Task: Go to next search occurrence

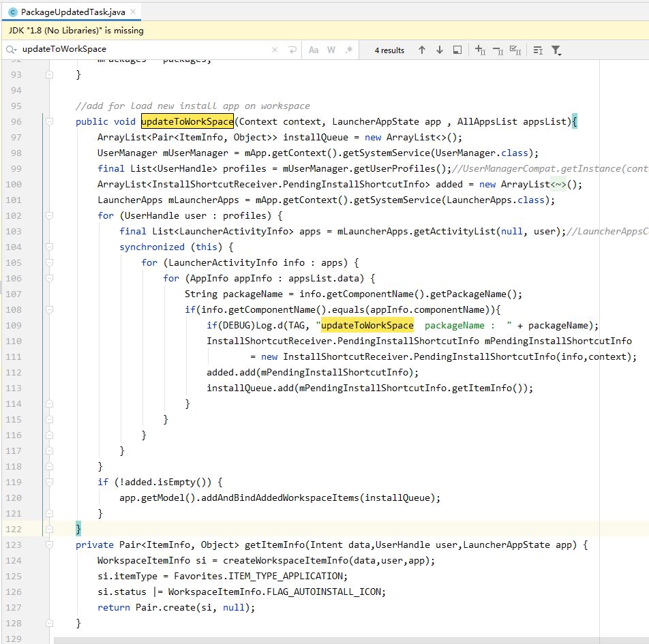Action: (x=440, y=50)
